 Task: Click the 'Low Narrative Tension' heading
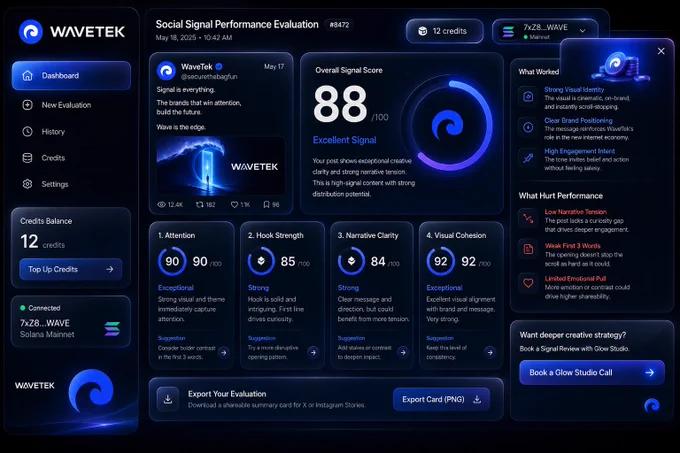click(575, 212)
